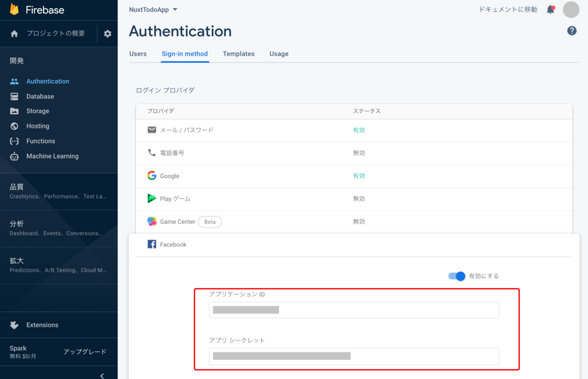Open notifications bell icon
Screen dimensions: 588x379
[x=551, y=10]
